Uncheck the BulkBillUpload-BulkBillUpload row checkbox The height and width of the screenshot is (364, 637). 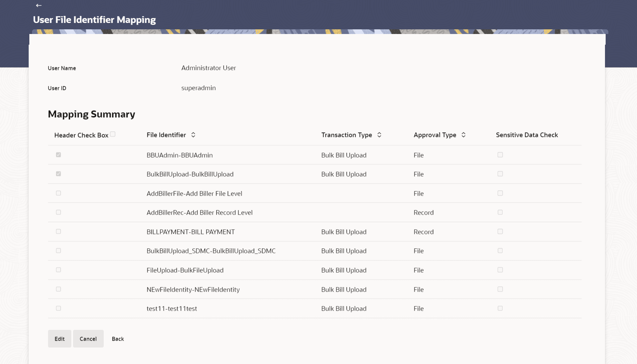(58, 174)
